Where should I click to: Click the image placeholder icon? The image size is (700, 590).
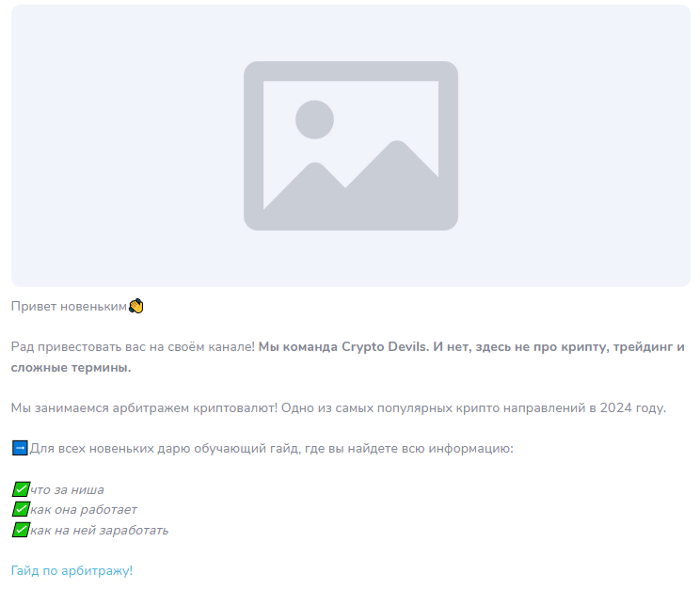350,146
